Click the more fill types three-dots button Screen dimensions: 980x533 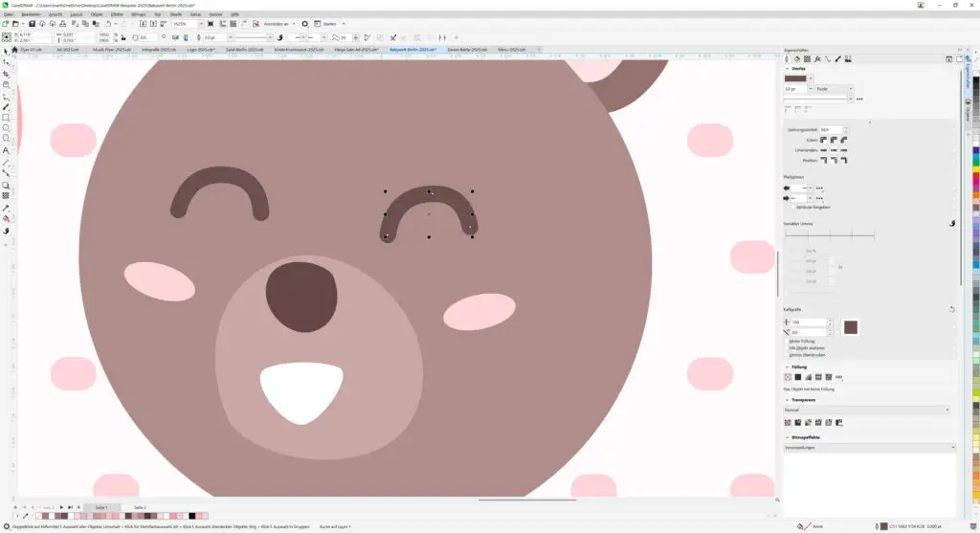coord(838,377)
